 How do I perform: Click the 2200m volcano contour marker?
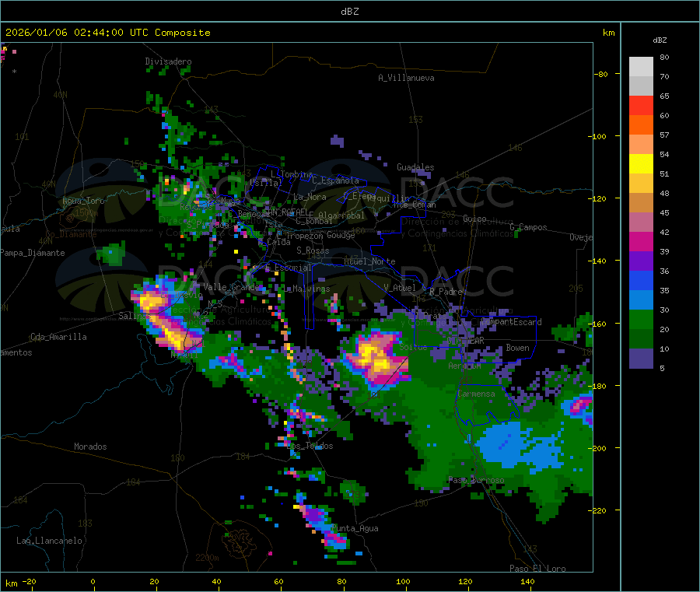207,558
